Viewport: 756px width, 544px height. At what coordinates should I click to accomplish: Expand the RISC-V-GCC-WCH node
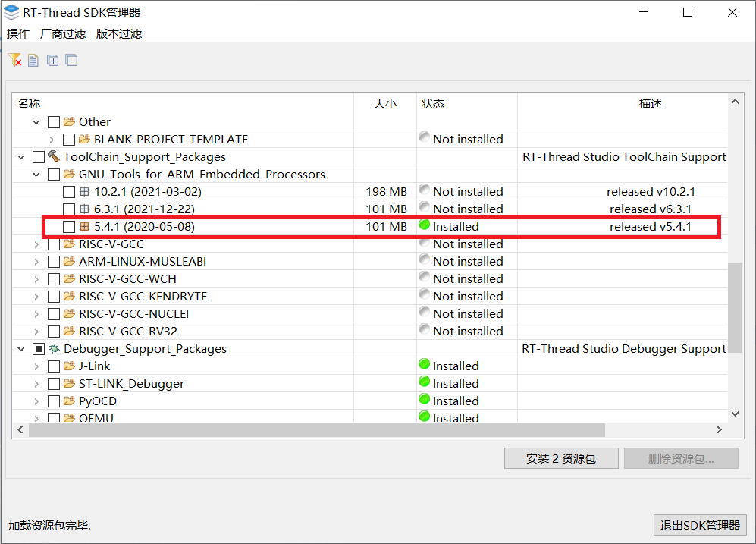point(36,278)
